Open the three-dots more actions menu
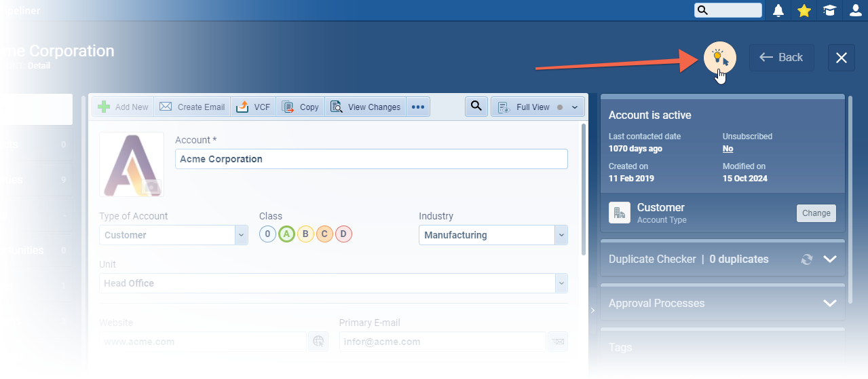Viewport: 868px width, 379px height. coord(418,107)
